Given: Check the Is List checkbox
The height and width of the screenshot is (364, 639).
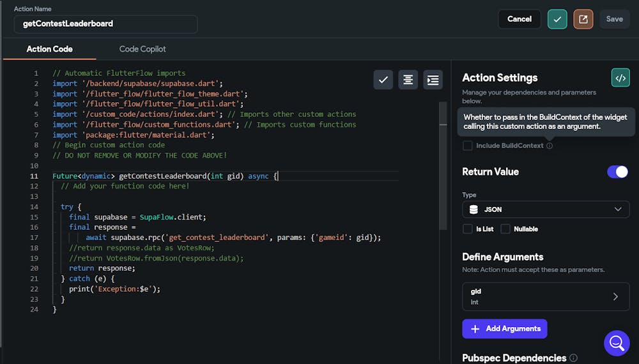Looking at the screenshot, I should click(468, 229).
